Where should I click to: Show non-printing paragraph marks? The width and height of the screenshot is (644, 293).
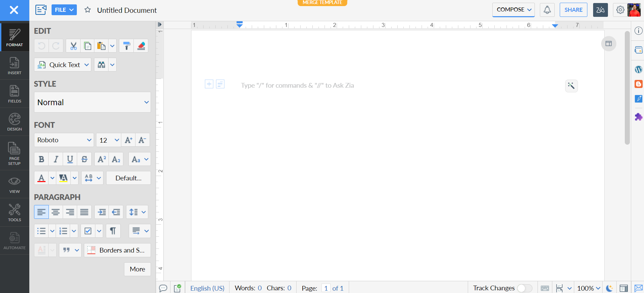pos(113,231)
